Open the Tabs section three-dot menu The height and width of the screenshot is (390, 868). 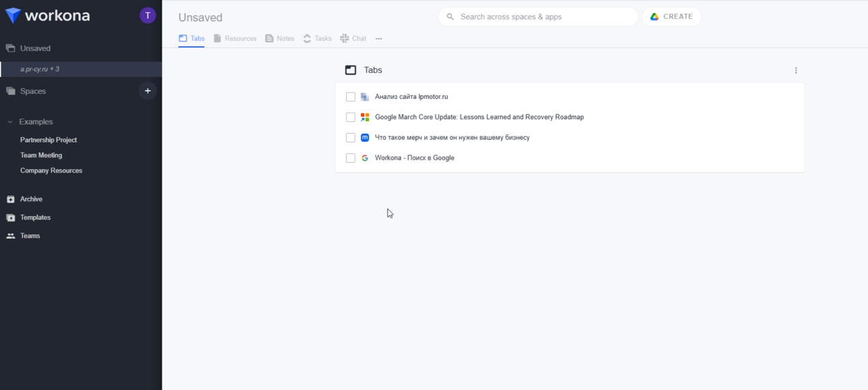[x=796, y=70]
